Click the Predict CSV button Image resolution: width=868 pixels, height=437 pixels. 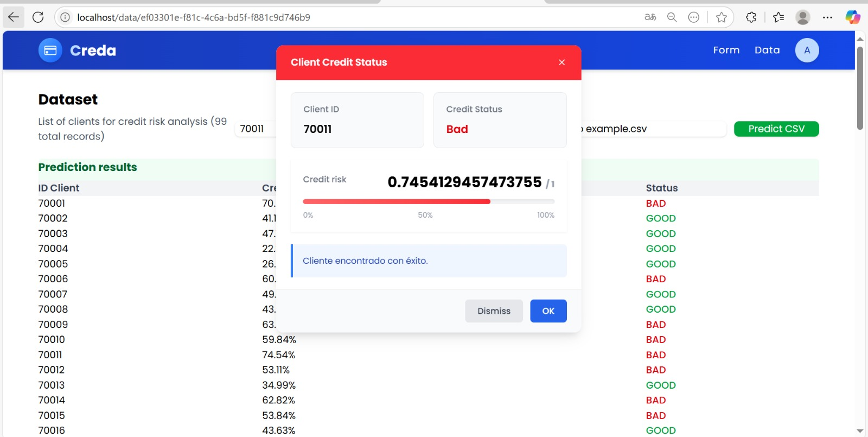pyautogui.click(x=776, y=129)
